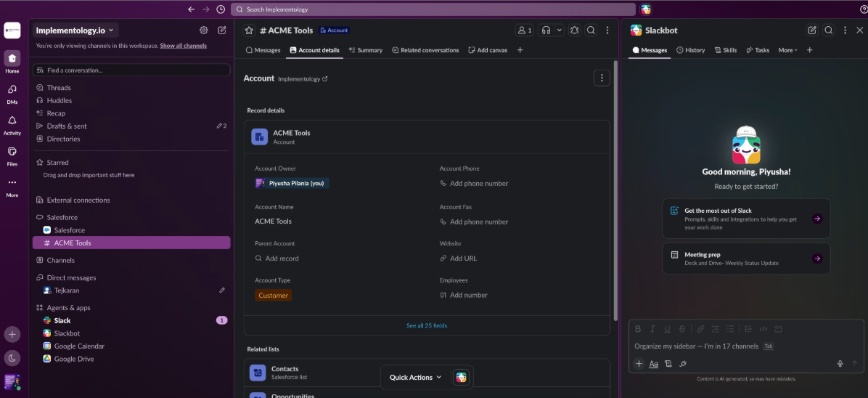The image size is (868, 398).
Task: Click the composer plus attachment button
Action: [639, 364]
